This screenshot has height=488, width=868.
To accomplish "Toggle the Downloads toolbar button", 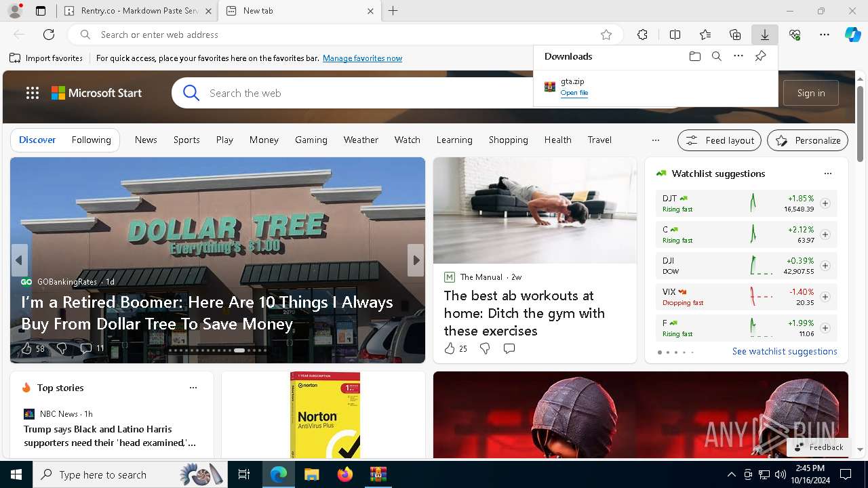I will 765,35.
